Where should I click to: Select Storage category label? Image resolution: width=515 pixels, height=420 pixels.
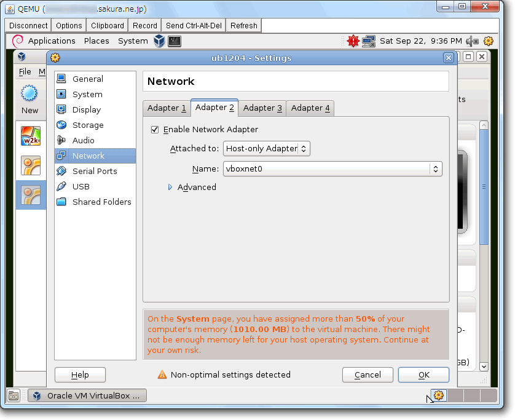point(88,125)
